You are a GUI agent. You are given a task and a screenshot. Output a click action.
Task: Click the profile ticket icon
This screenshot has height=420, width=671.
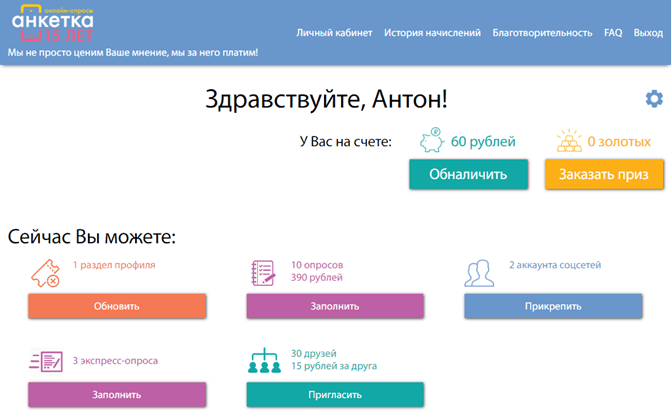pyautogui.click(x=45, y=273)
